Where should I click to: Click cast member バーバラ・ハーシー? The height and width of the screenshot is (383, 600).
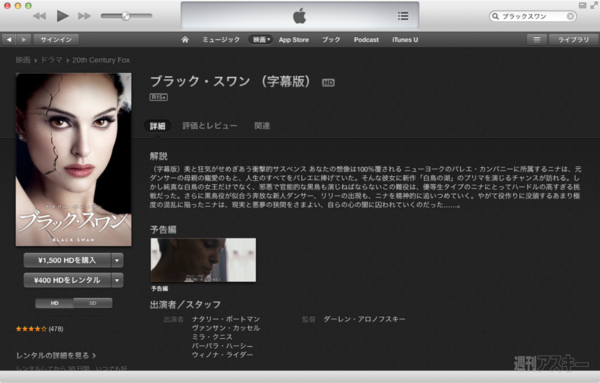pos(222,346)
